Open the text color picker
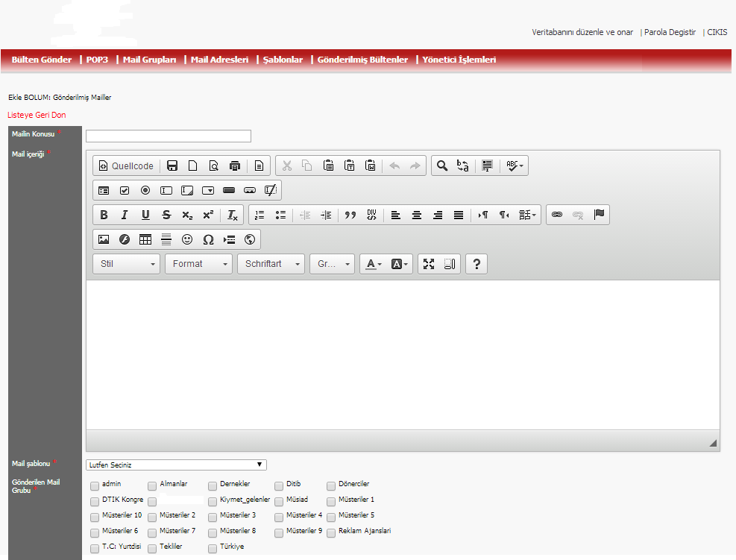 (374, 264)
